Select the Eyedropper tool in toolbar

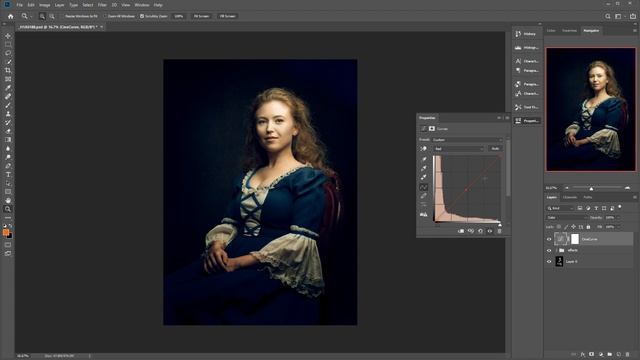pos(8,88)
